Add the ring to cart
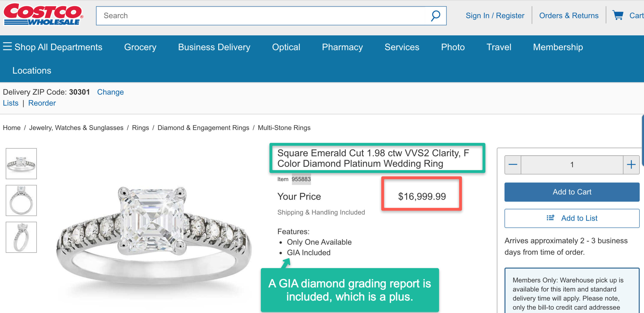Screen dimensions: 644x313 pos(572,192)
